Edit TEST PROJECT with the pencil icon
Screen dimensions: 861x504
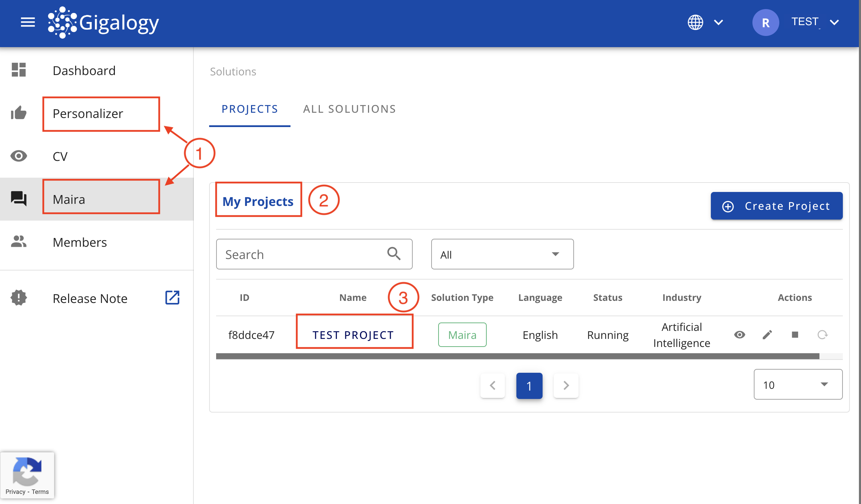point(767,335)
